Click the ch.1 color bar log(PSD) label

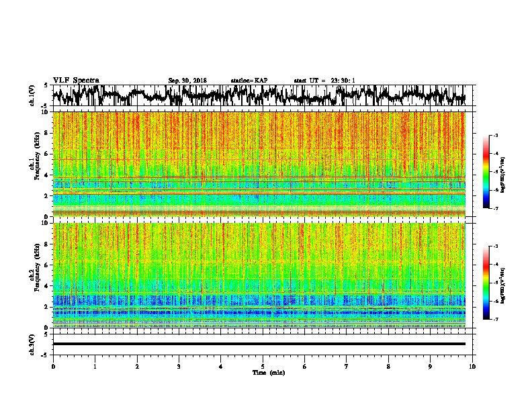[x=503, y=175]
